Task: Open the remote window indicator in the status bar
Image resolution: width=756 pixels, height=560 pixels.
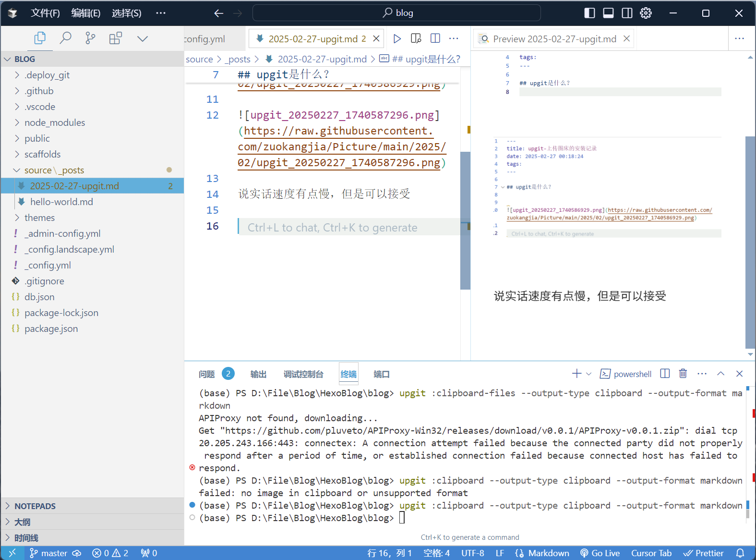Action: [x=12, y=553]
